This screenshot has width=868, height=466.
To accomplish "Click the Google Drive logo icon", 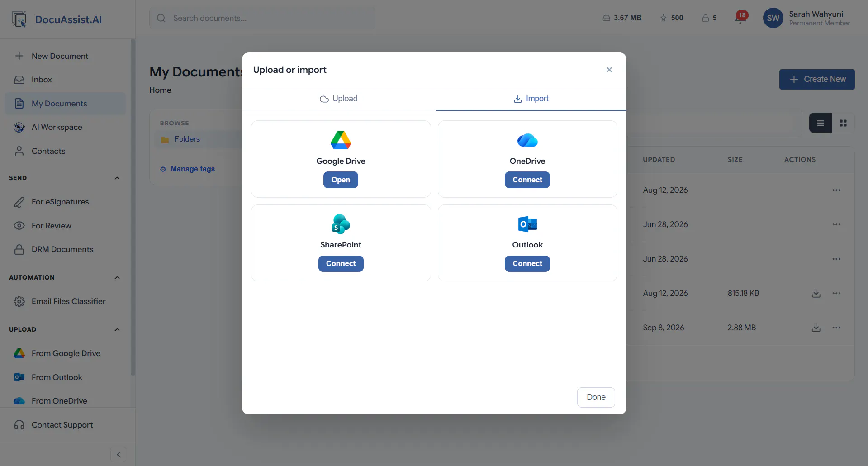I will point(341,140).
